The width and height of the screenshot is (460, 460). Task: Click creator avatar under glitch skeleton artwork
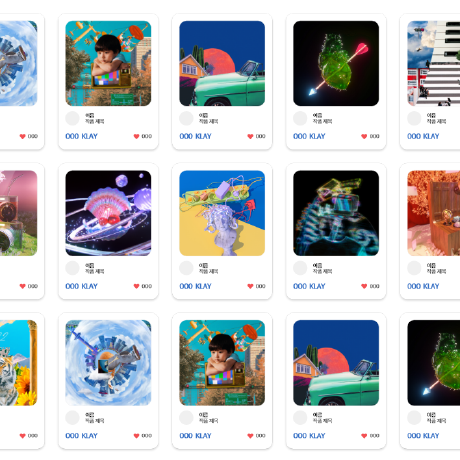click(300, 268)
